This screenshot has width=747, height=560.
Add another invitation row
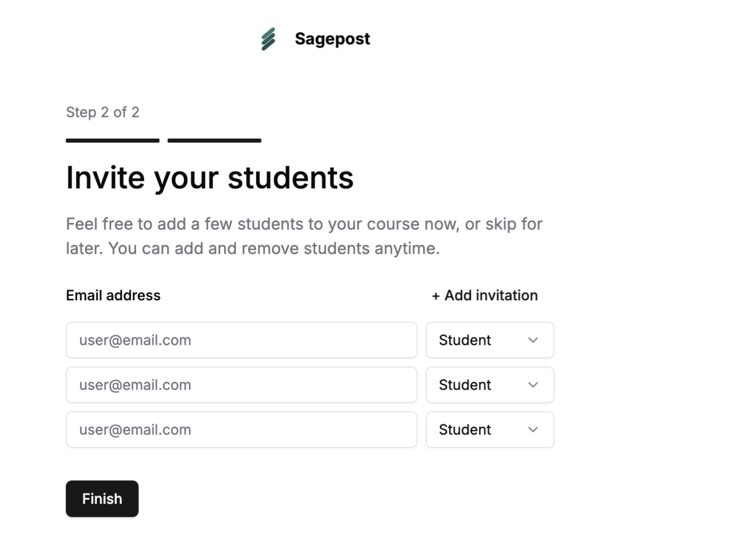(485, 296)
